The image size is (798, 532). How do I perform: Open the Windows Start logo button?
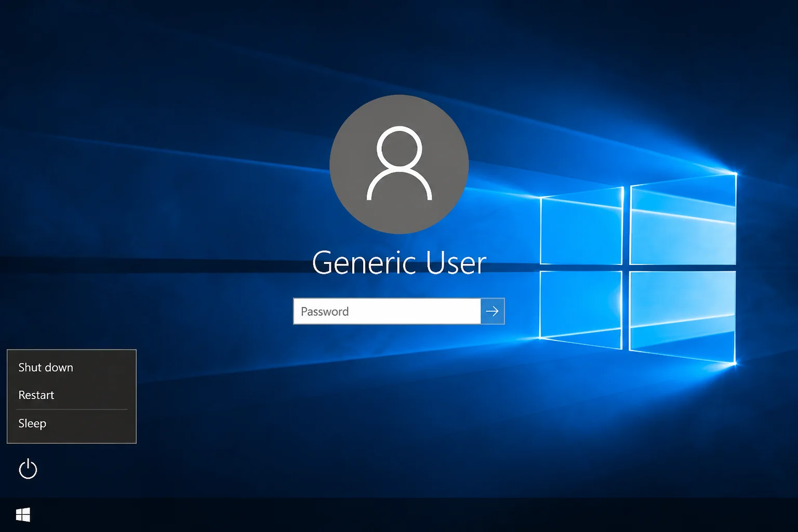tap(23, 515)
